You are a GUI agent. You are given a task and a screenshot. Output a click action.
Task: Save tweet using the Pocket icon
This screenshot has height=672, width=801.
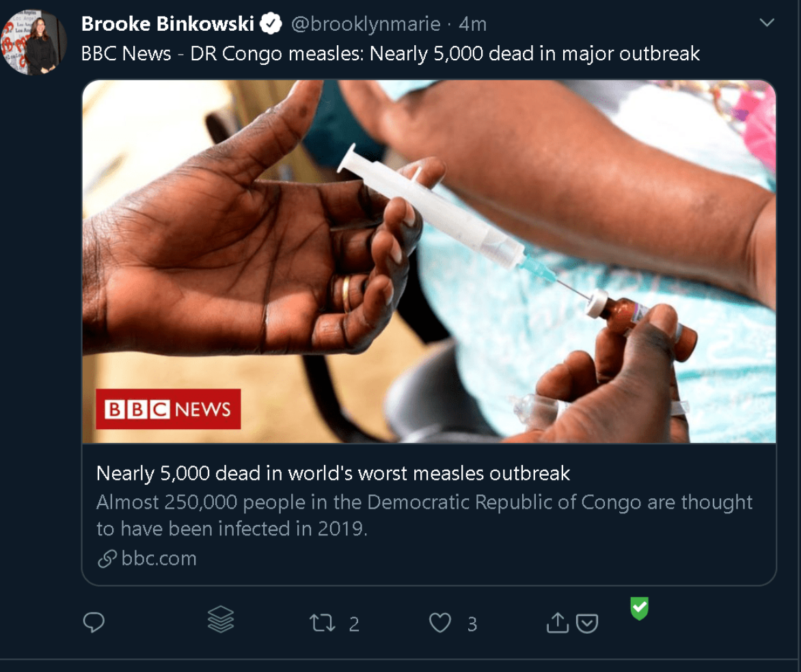(x=588, y=623)
